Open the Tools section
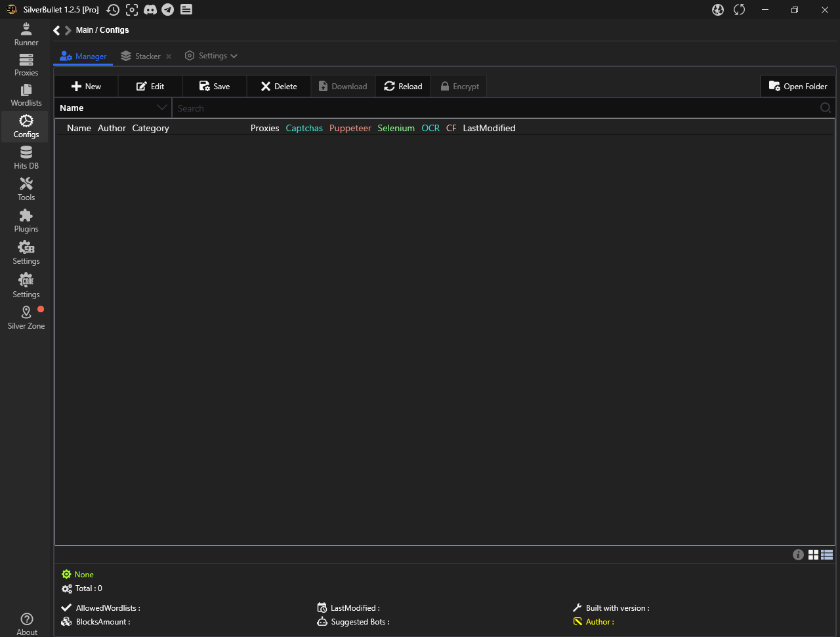The width and height of the screenshot is (840, 637). 26,190
